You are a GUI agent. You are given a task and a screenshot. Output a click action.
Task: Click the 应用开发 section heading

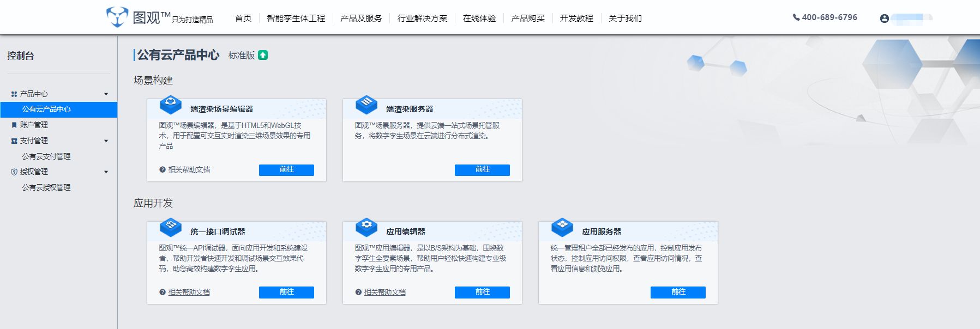(153, 203)
